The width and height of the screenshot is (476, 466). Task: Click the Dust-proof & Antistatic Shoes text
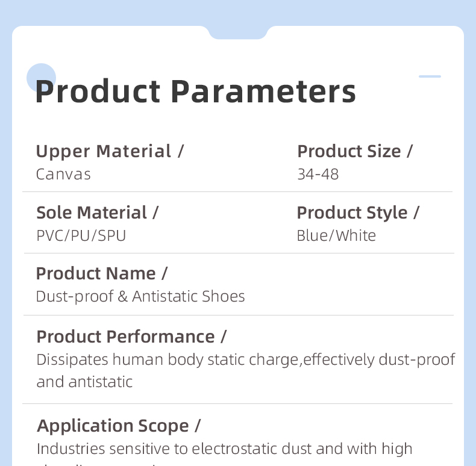point(140,297)
